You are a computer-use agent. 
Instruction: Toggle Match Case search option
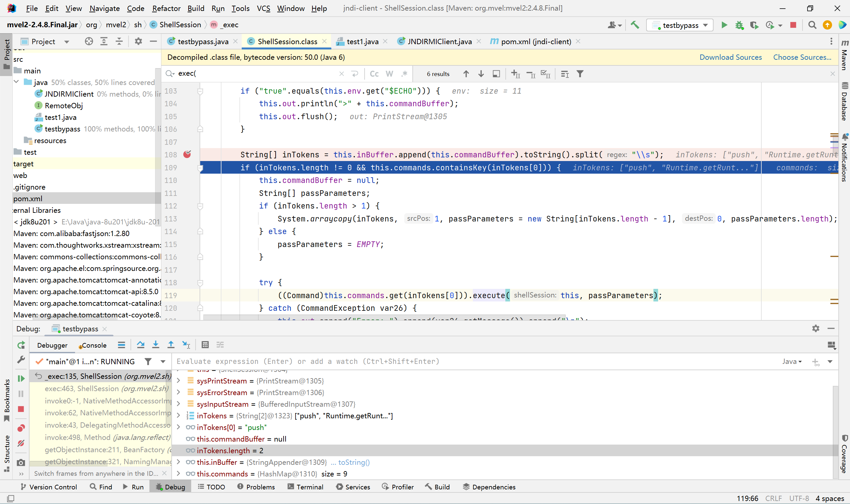pyautogui.click(x=374, y=74)
